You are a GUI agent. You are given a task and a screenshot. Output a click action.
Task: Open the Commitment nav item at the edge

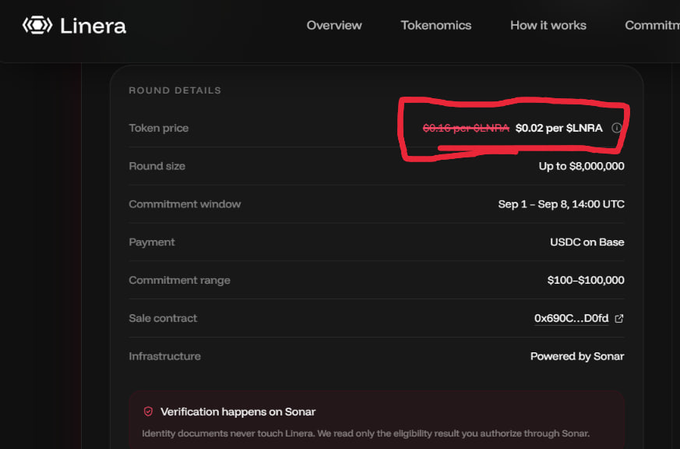point(652,25)
